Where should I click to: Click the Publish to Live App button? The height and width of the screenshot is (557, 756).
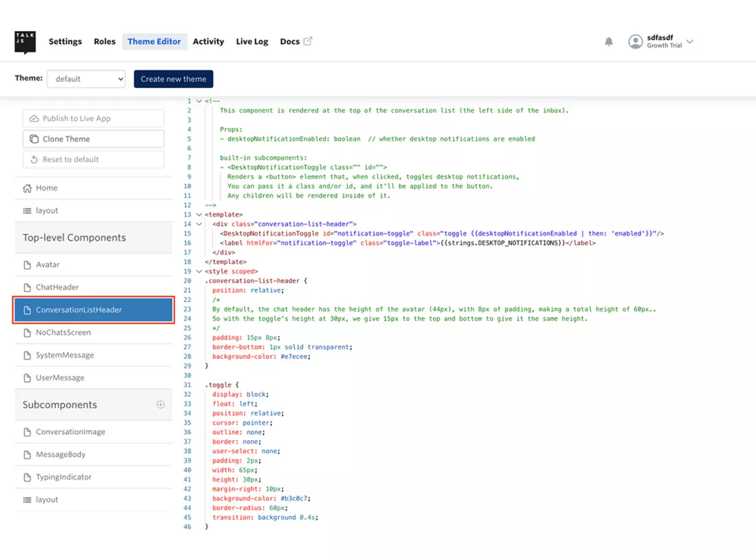pos(93,118)
